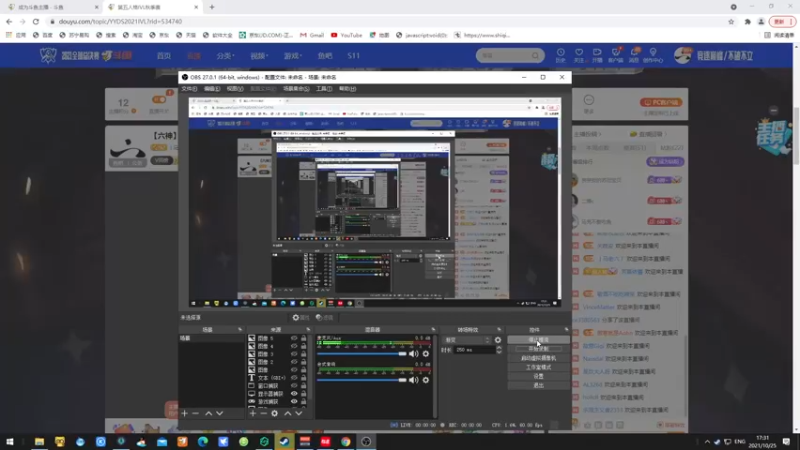Open source properties gear in Sources toolbar
The width and height of the screenshot is (800, 450).
click(x=274, y=413)
